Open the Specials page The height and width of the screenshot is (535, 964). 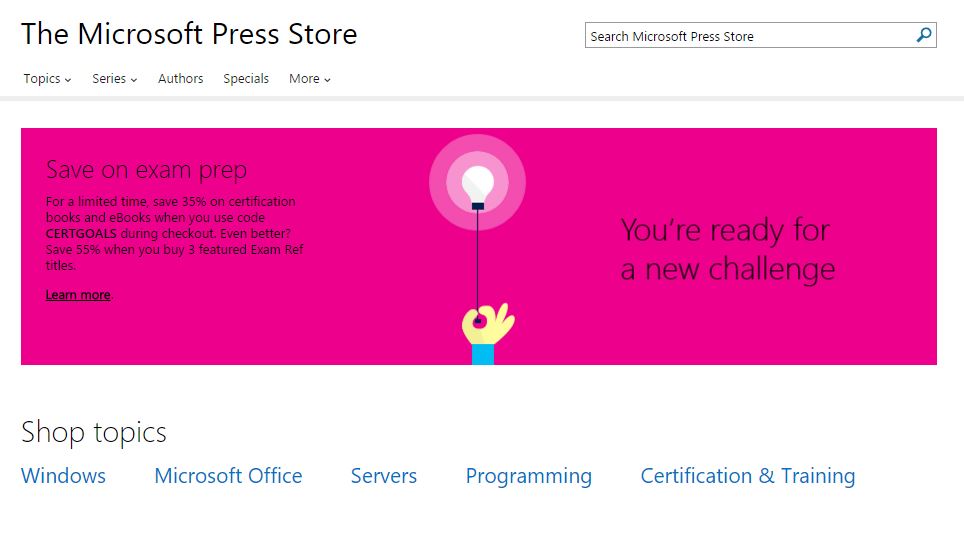point(246,79)
